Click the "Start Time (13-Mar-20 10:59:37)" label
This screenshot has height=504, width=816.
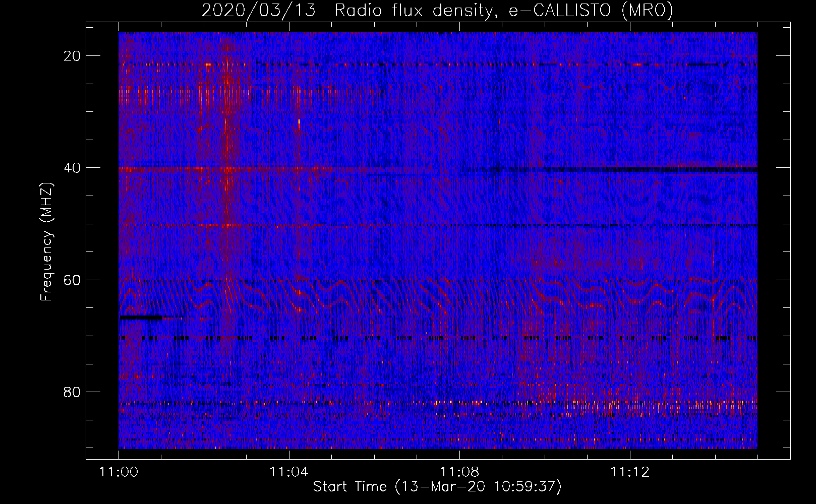point(437,487)
